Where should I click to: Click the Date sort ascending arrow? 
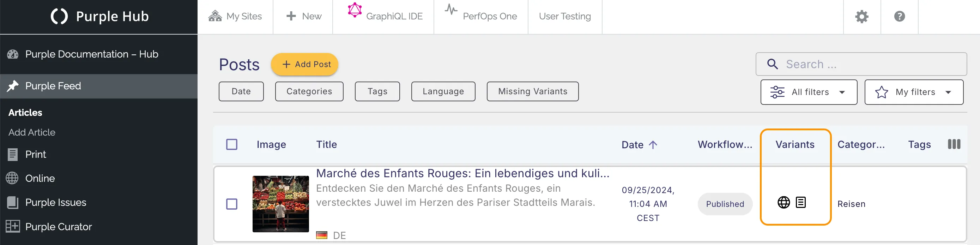653,145
